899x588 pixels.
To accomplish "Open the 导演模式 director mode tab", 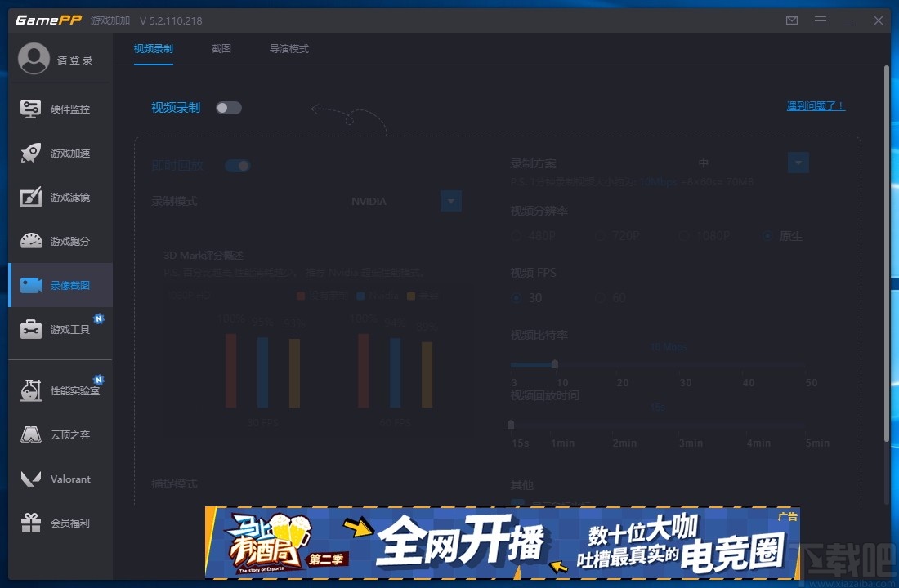I will (288, 48).
